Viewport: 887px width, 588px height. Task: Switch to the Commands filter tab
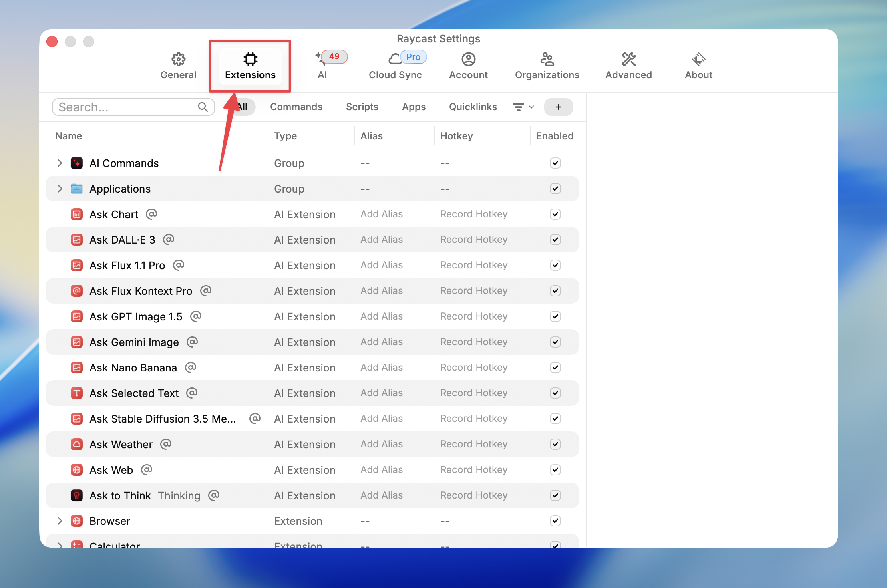click(x=296, y=107)
